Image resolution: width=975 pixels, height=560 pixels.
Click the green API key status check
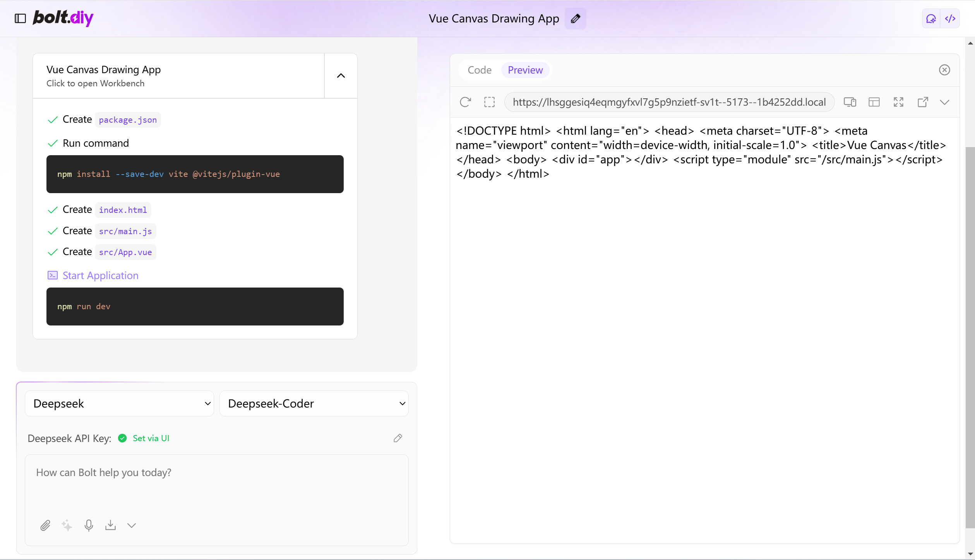[122, 438]
